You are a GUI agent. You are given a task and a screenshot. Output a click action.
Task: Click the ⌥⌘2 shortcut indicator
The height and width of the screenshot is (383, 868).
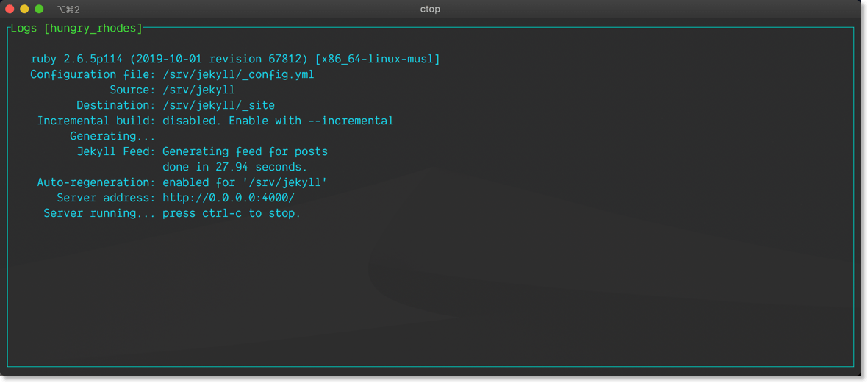pos(68,10)
